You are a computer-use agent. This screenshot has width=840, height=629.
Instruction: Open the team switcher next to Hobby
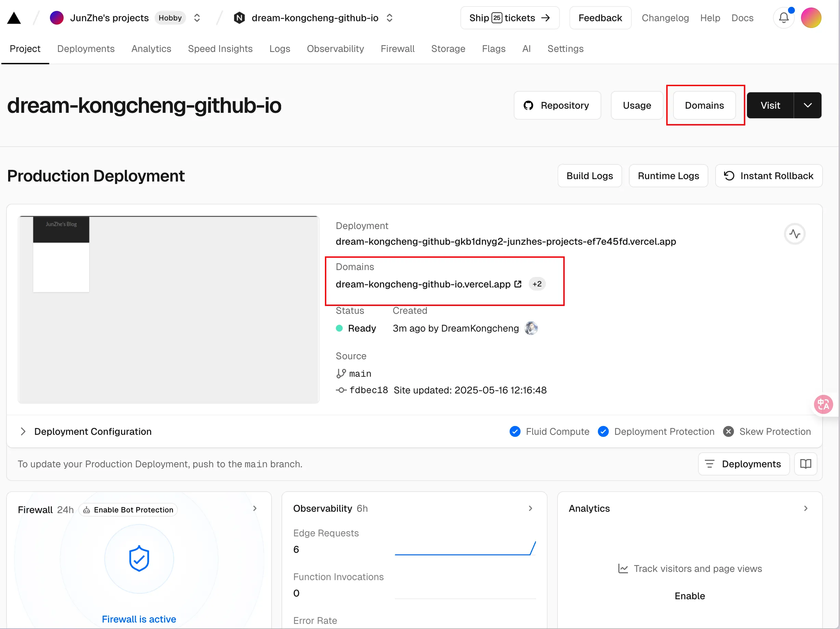coord(197,18)
